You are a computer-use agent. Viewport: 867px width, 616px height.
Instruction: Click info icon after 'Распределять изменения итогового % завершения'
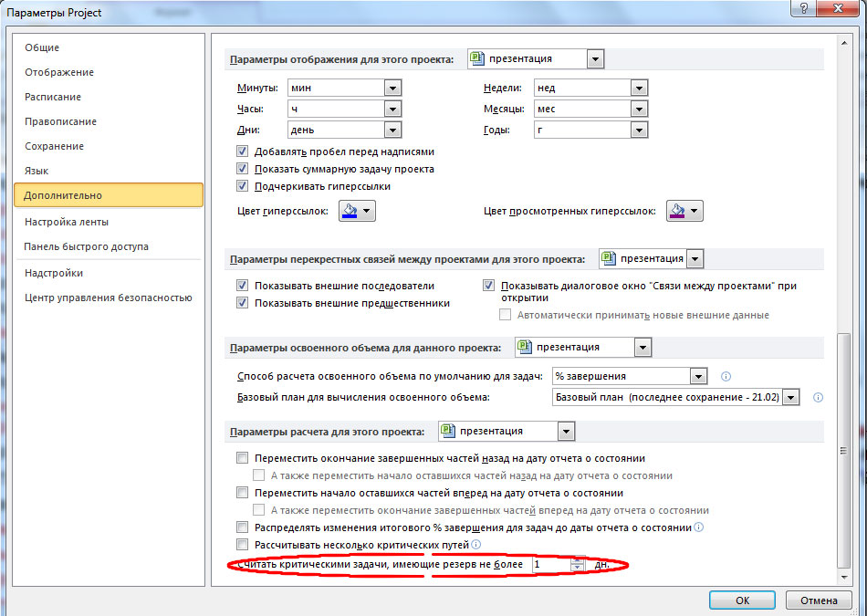click(x=699, y=527)
